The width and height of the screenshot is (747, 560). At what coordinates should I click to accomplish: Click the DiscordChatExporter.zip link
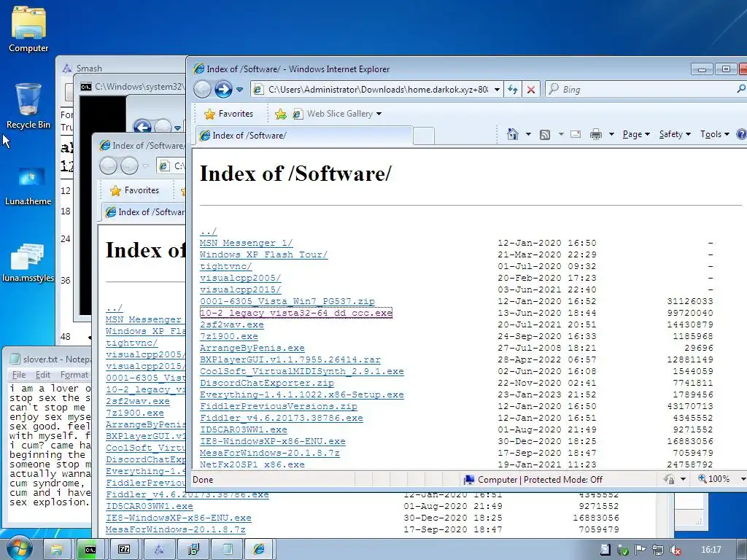tap(267, 383)
